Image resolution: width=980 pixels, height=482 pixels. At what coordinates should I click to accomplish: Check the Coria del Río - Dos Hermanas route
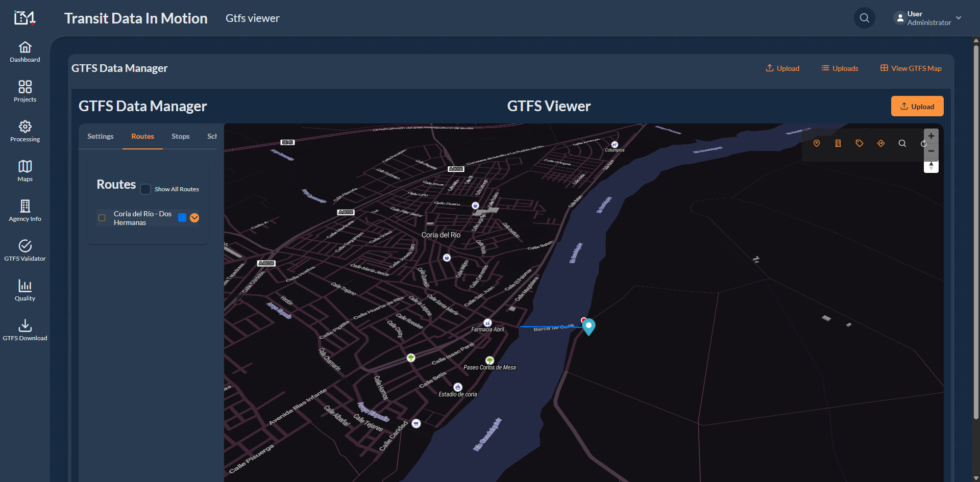[x=102, y=218]
